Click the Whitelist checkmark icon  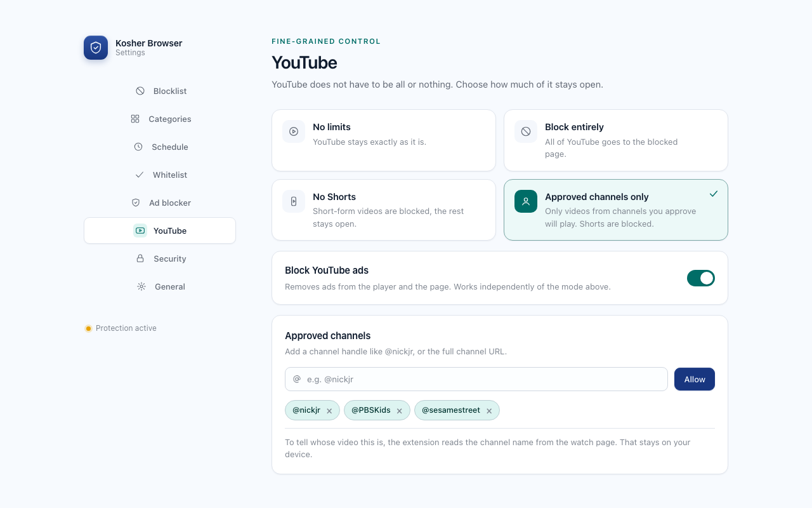pos(140,175)
